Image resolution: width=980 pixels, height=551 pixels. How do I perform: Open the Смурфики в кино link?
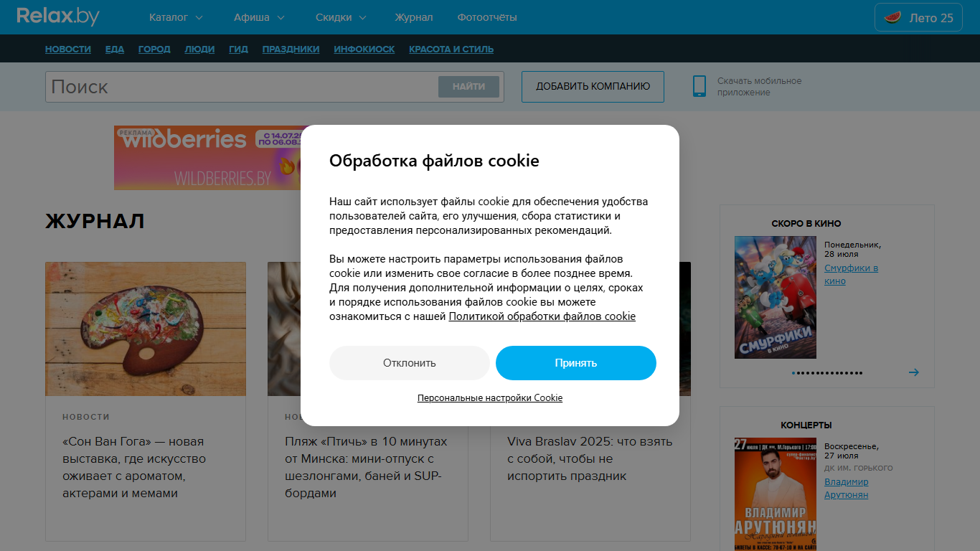(851, 274)
